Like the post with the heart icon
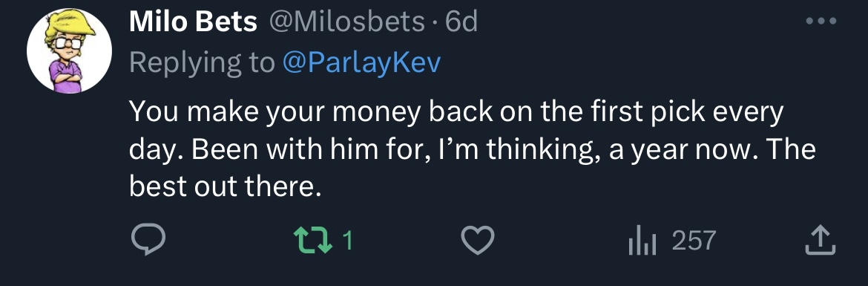Image resolution: width=868 pixels, height=286 pixels. (x=478, y=241)
